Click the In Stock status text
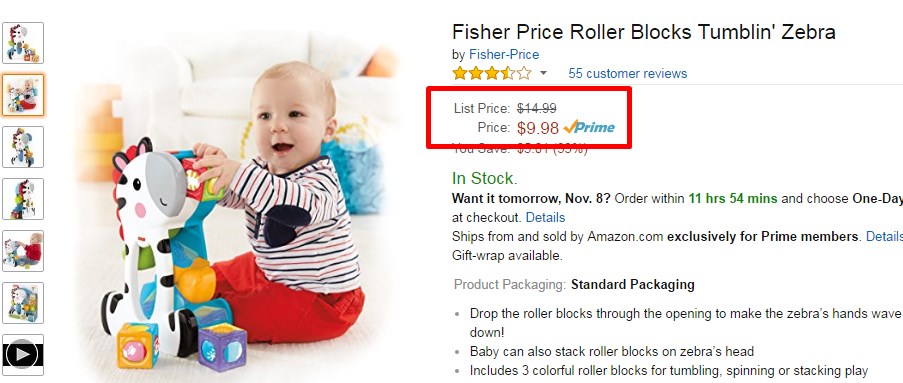Viewport: 903px width, 383px height. pyautogui.click(x=485, y=179)
